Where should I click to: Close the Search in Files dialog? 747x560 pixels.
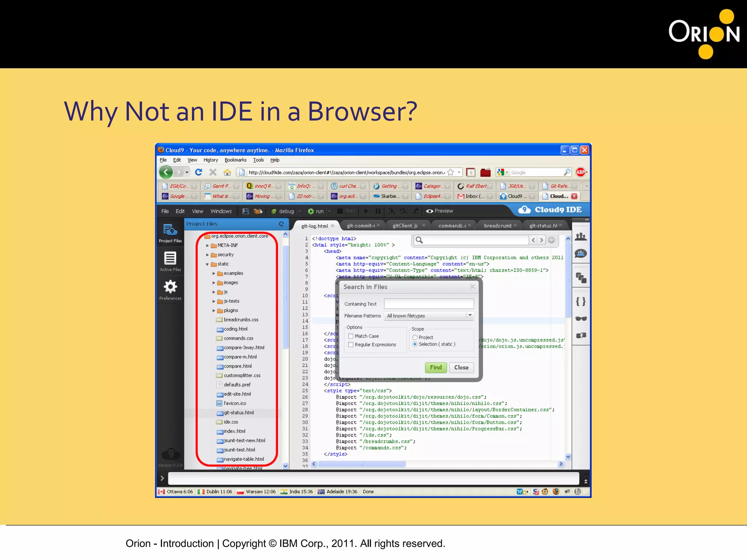(x=472, y=287)
